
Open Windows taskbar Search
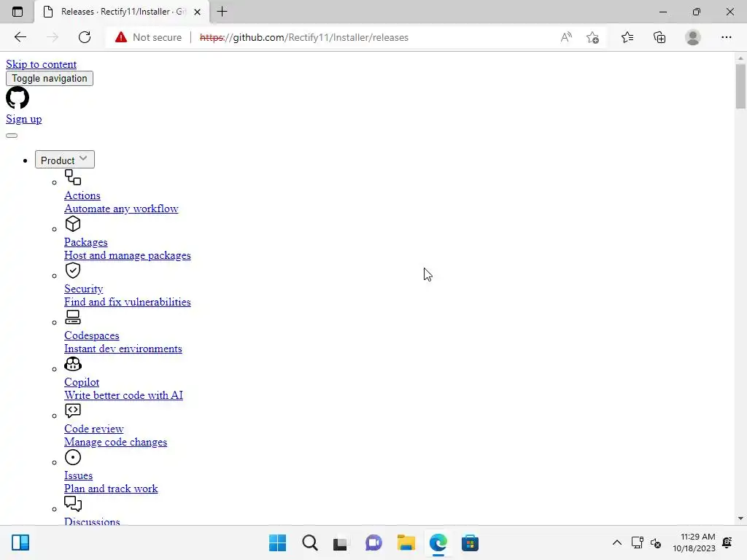(x=309, y=542)
